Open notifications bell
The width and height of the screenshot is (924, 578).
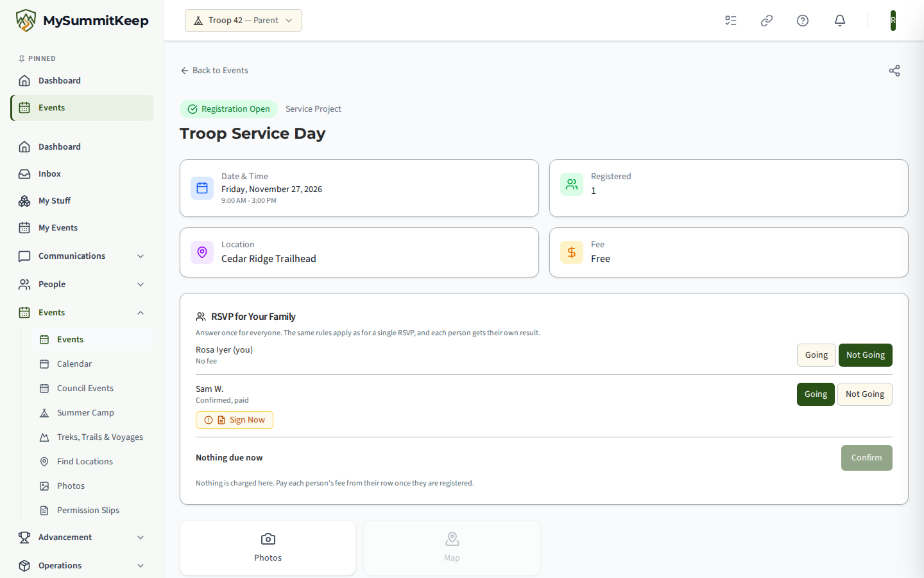tap(840, 21)
